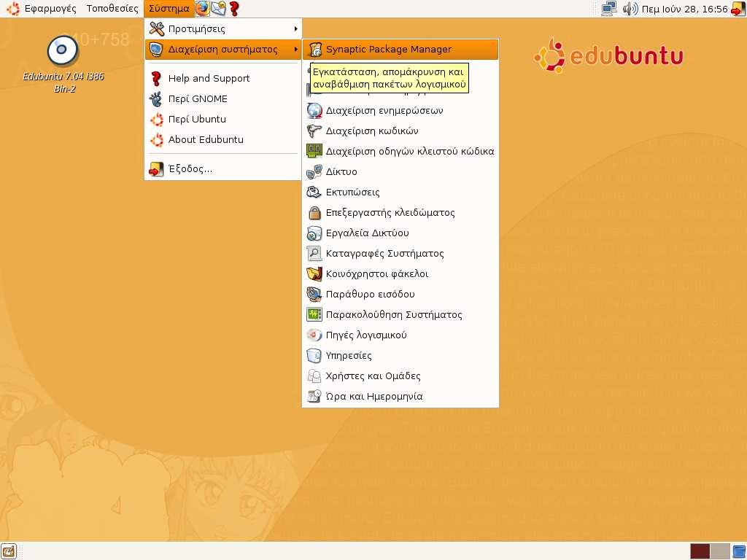Open Κοινόχρηστοι φάκελοι
This screenshot has width=747, height=560.
[x=400, y=274]
